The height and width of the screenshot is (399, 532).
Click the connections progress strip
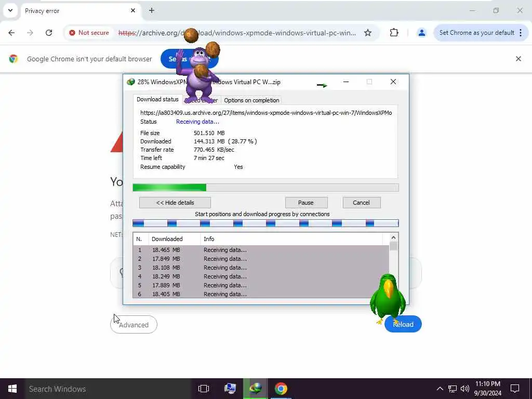click(x=265, y=223)
